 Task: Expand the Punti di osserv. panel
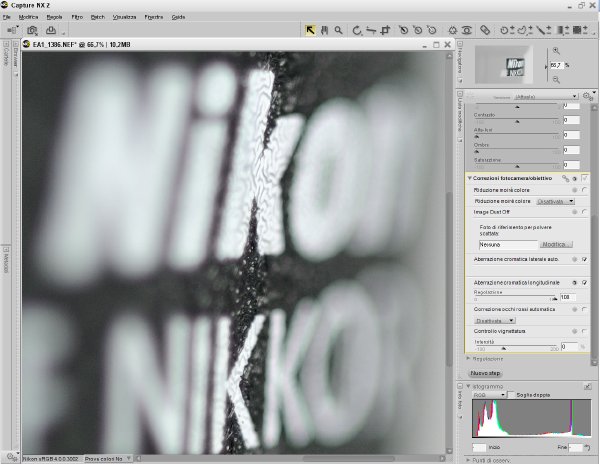tap(468, 460)
